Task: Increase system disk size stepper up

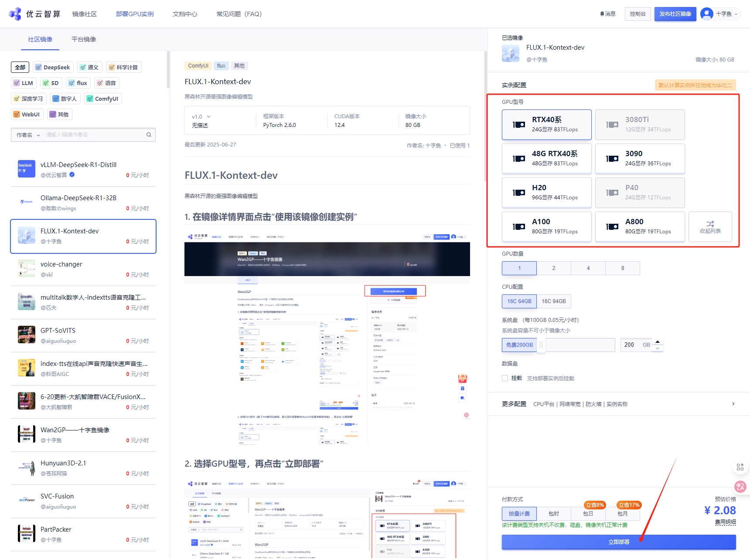Action: coord(658,341)
